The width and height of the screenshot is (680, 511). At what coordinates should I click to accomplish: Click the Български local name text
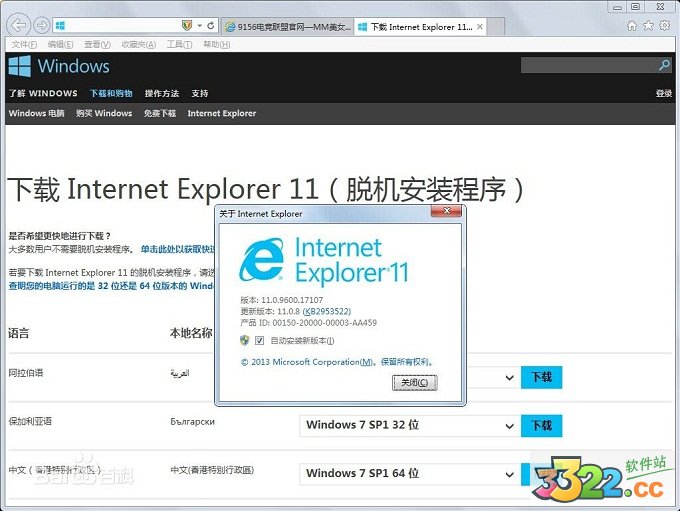(192, 422)
